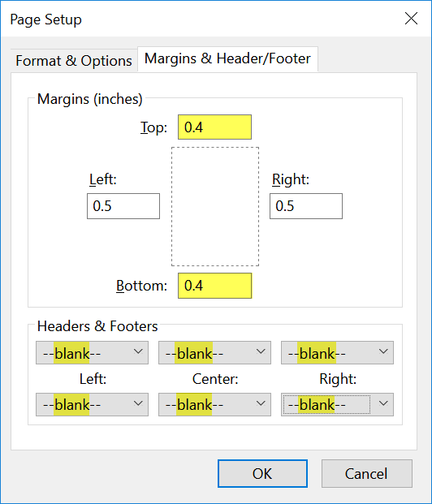Open the center header dropdown

coord(214,352)
